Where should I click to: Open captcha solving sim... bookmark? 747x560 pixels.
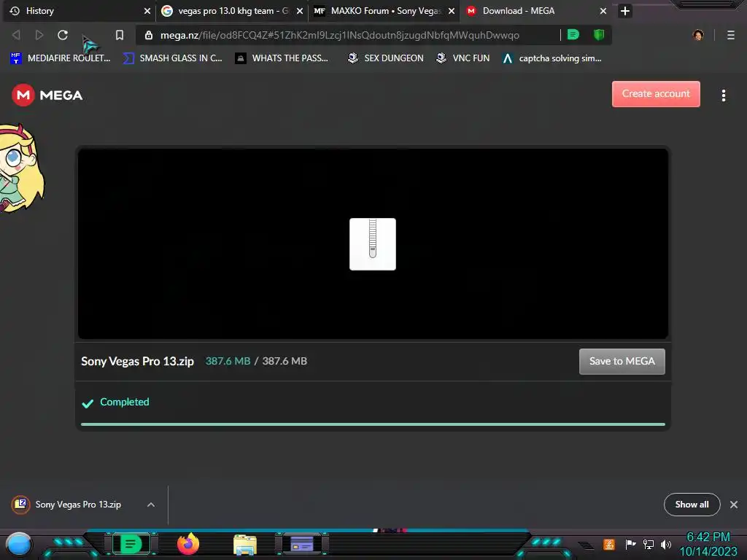click(x=552, y=58)
